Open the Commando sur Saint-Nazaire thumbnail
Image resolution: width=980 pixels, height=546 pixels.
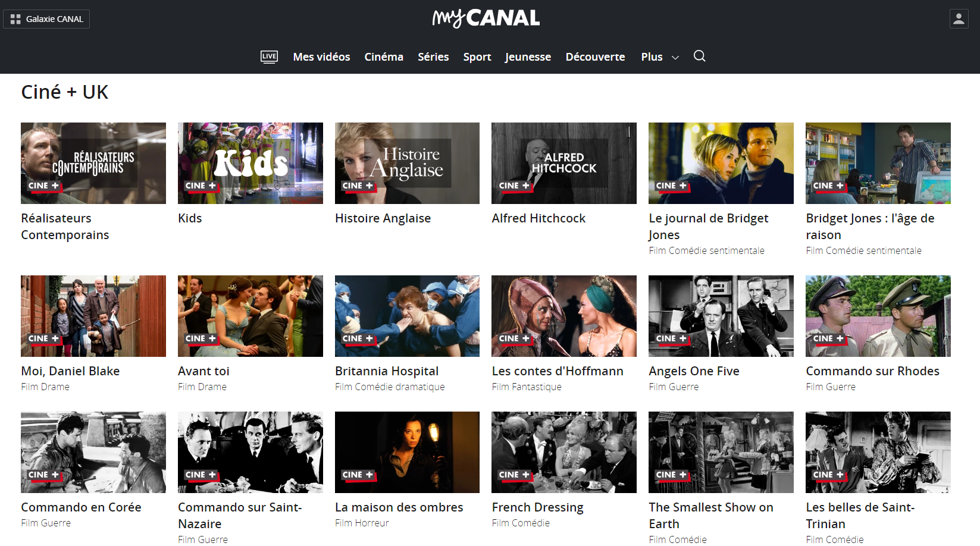pos(251,452)
